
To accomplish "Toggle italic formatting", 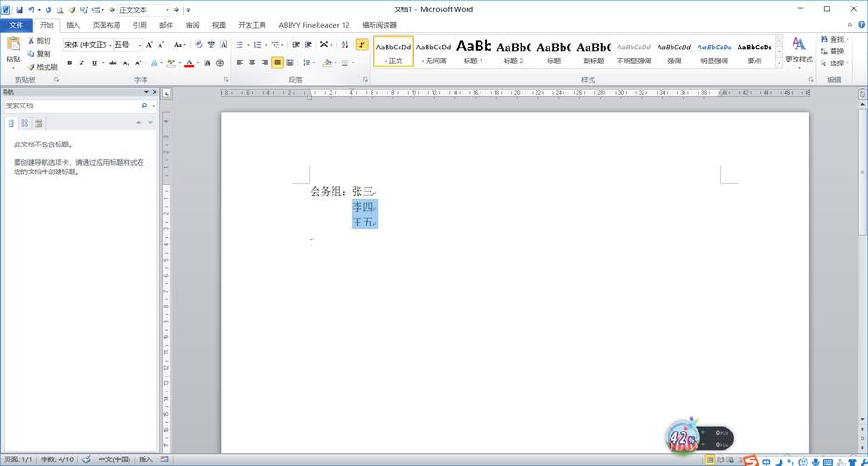I will (82, 63).
